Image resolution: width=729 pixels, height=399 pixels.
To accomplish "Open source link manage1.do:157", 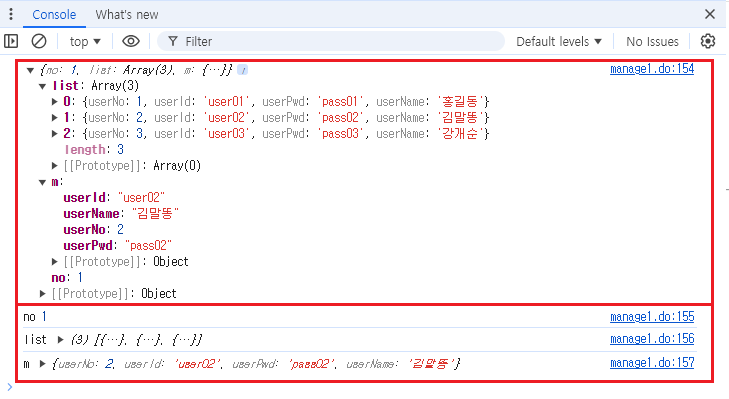I will (652, 363).
